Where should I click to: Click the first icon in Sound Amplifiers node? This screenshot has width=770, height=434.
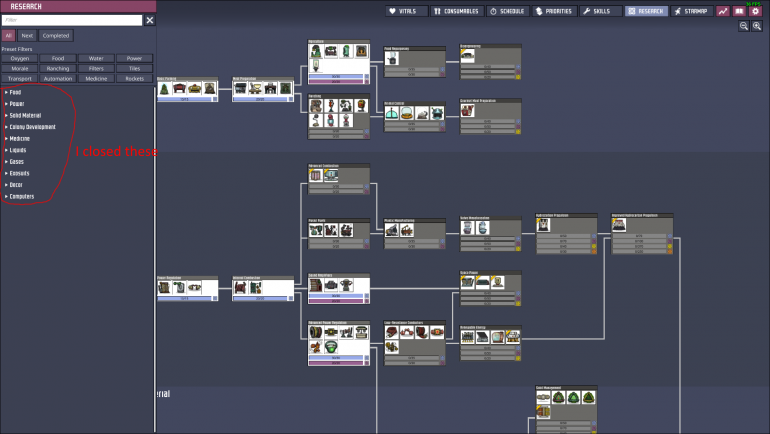tap(316, 285)
